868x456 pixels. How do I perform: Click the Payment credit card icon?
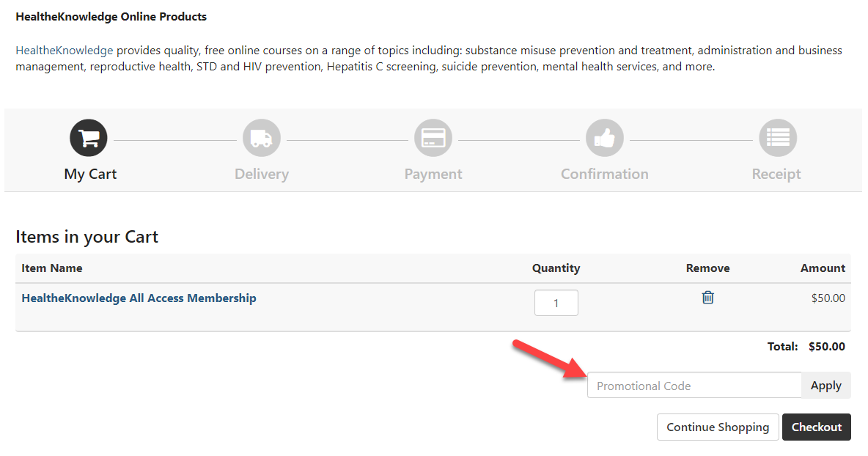tap(433, 138)
